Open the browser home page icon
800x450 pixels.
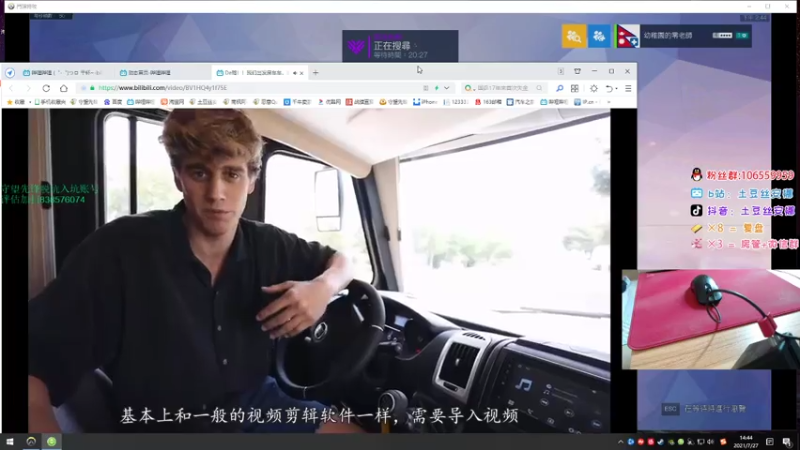64,88
